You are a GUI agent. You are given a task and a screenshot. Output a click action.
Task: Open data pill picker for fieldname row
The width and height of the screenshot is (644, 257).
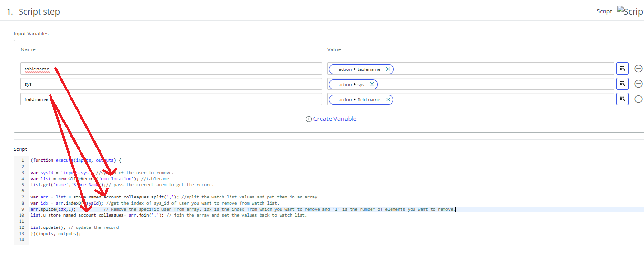pyautogui.click(x=623, y=99)
